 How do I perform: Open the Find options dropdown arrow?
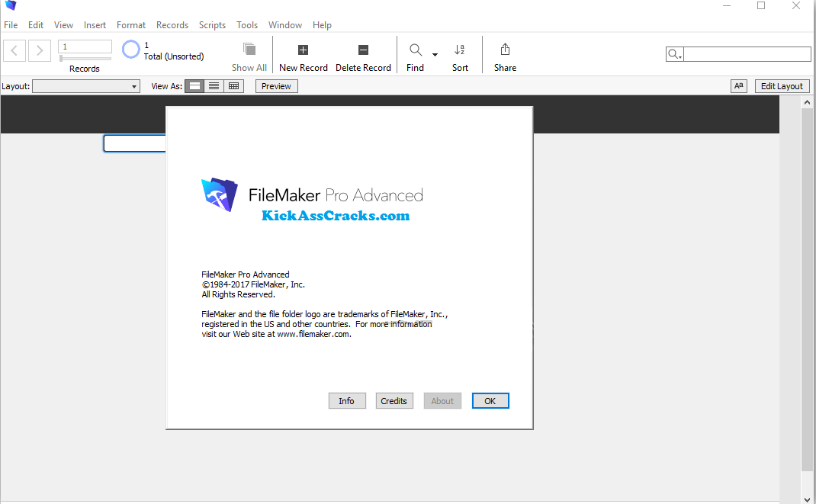point(435,54)
